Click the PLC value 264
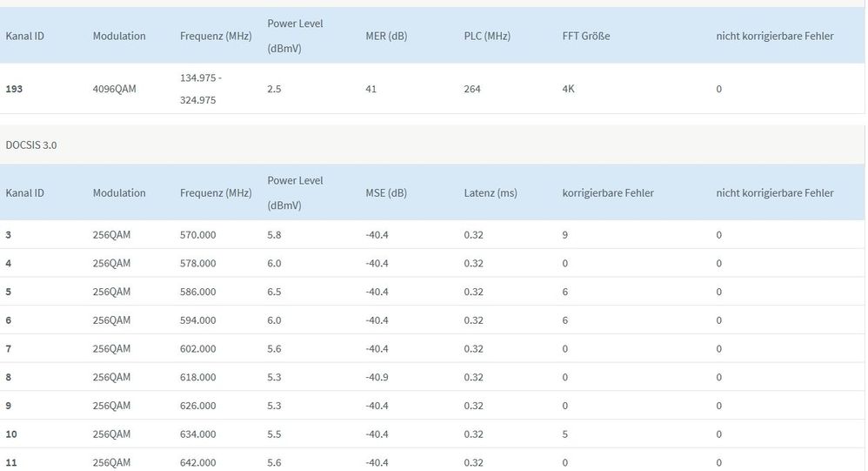Image resolution: width=868 pixels, height=471 pixels. 472,89
